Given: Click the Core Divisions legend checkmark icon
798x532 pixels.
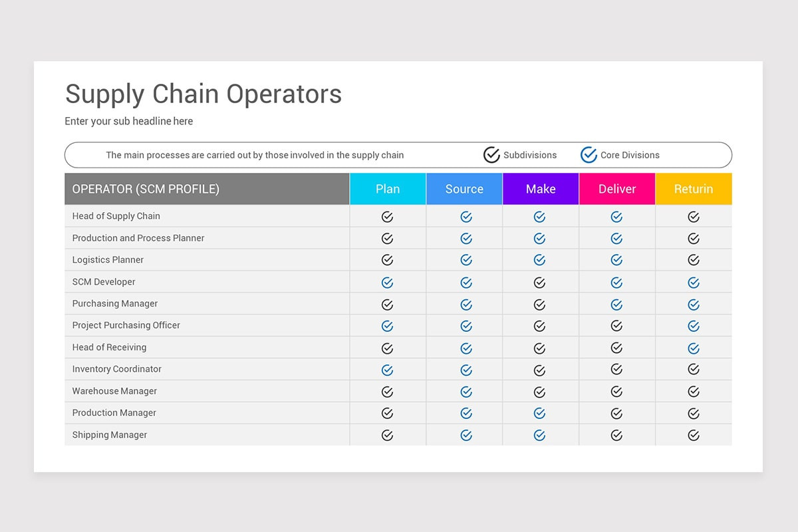Looking at the screenshot, I should pos(589,155).
